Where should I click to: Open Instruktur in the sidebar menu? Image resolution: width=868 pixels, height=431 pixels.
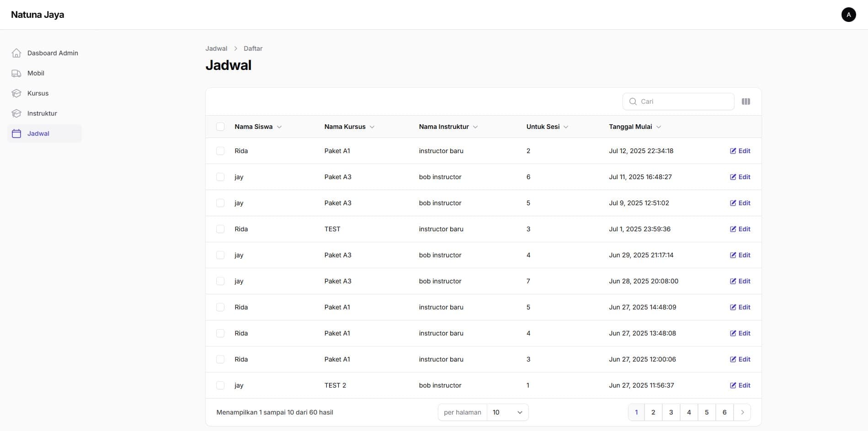pyautogui.click(x=42, y=113)
